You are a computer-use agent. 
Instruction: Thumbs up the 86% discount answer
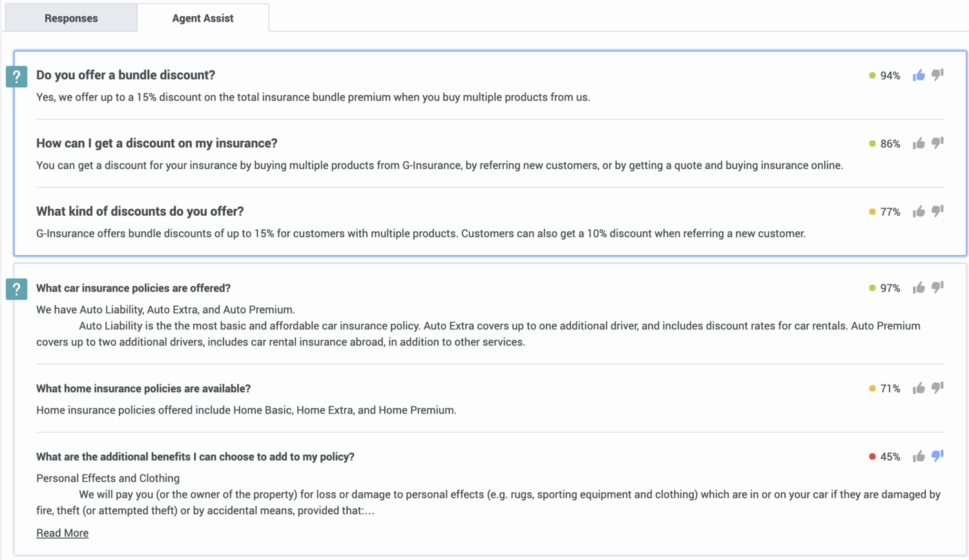pos(919,143)
